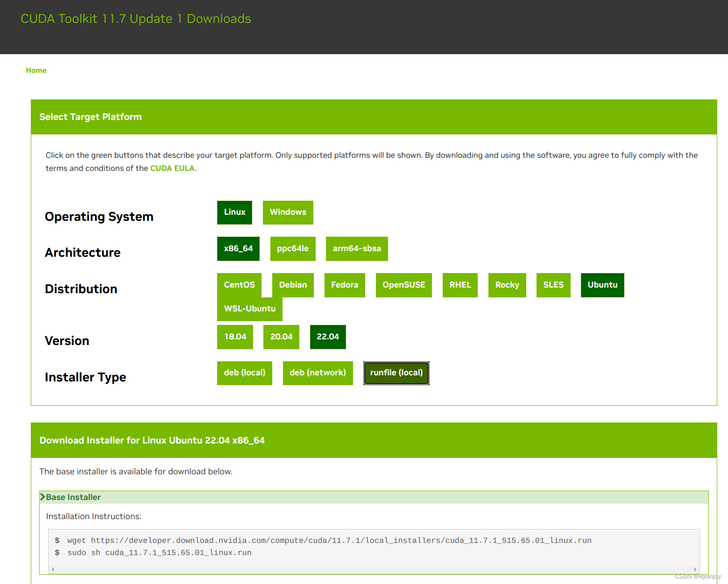728x584 pixels.
Task: Click Installation Instructions label
Action: (x=93, y=516)
